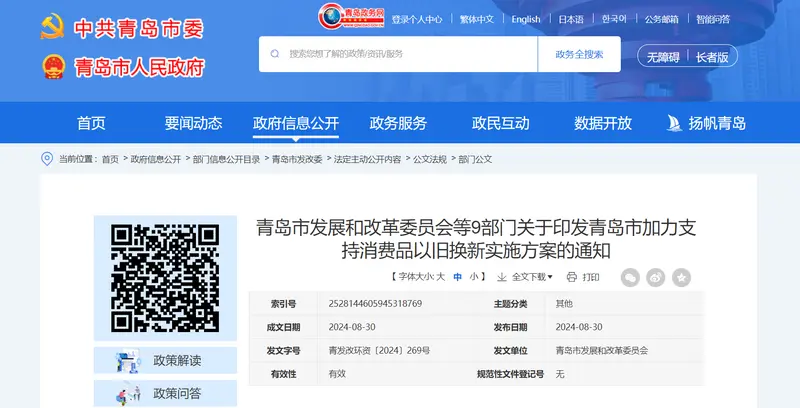Viewport: 800px width, 408px height.
Task: Click the 中共青岛市委 header title
Action: 138,28
